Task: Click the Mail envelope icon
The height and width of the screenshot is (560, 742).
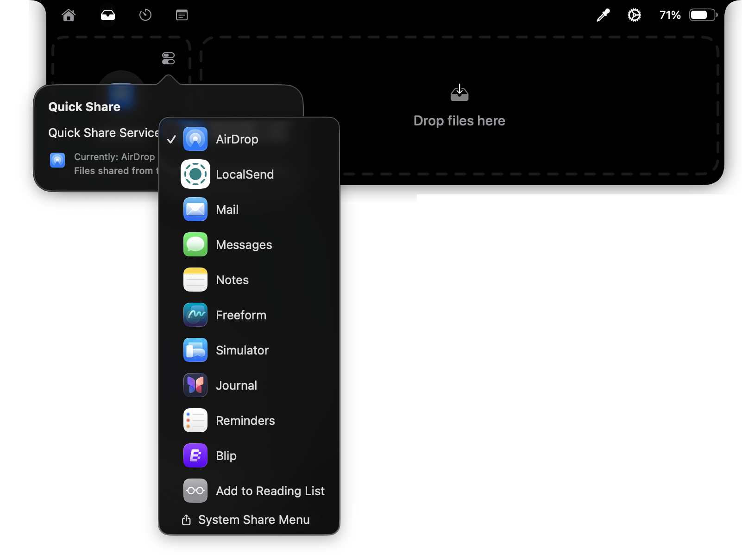Action: (195, 209)
